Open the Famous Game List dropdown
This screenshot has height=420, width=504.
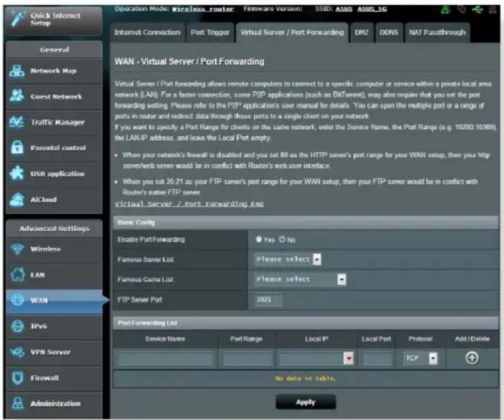(x=300, y=279)
